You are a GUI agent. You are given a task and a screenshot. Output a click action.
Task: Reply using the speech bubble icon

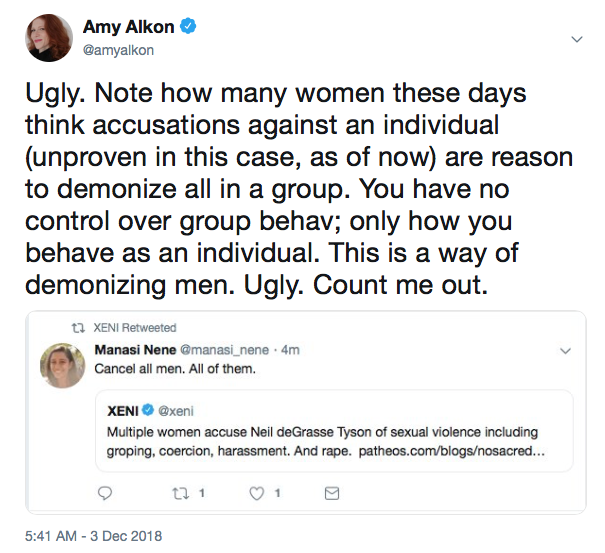(103, 493)
